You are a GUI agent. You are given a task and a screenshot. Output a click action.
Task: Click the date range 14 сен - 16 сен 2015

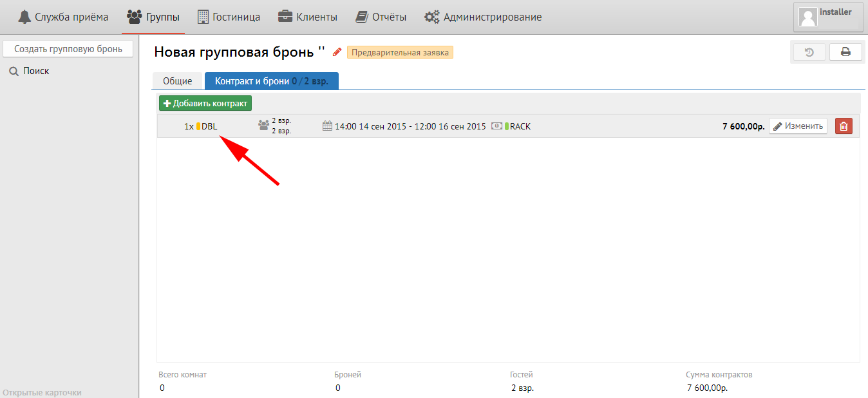(x=410, y=126)
